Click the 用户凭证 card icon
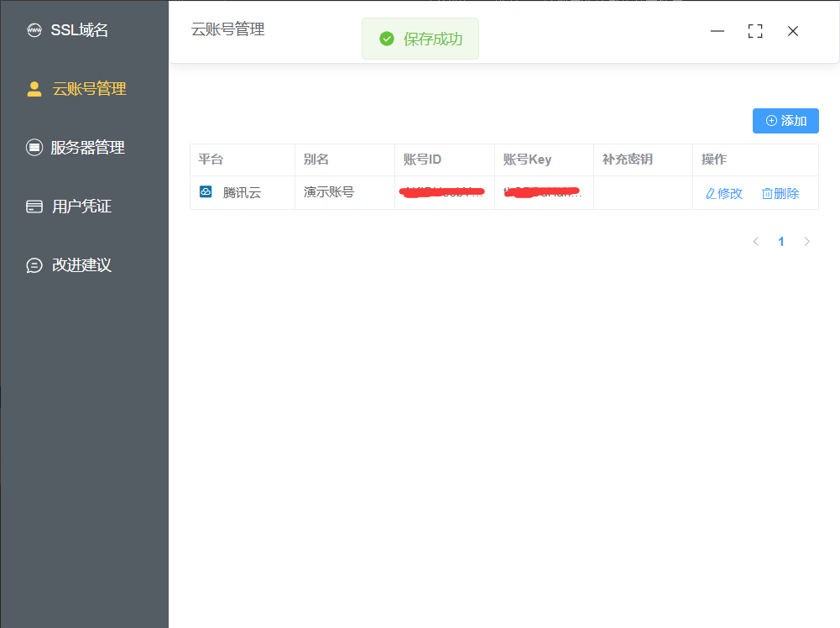The width and height of the screenshot is (840, 628). pyautogui.click(x=34, y=207)
